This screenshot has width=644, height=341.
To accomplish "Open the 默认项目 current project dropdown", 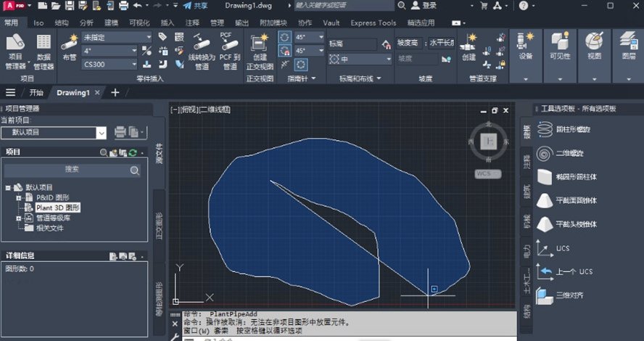I will point(54,133).
